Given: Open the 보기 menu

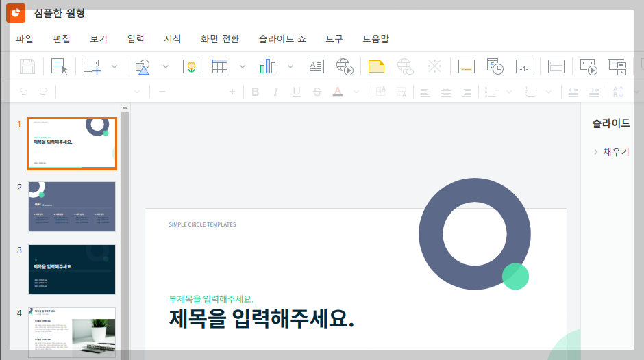Looking at the screenshot, I should pos(99,38).
